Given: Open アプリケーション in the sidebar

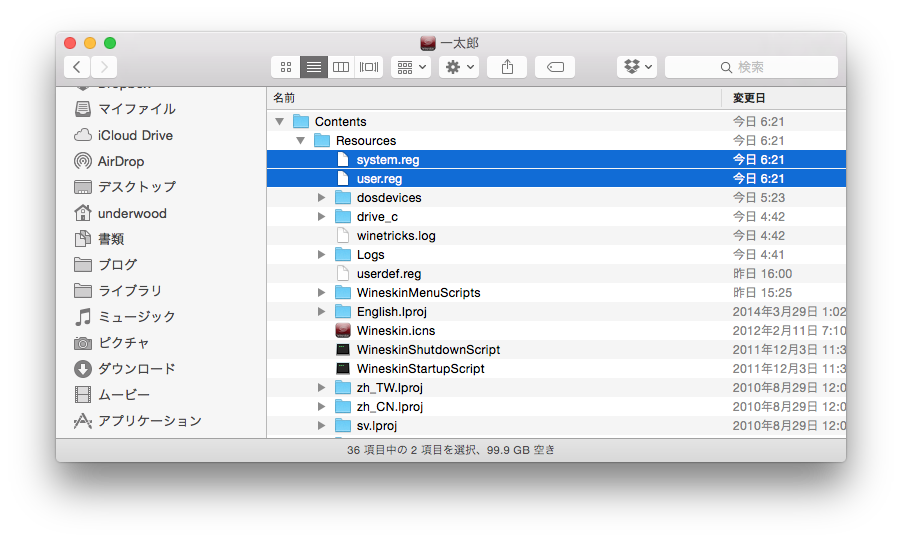Looking at the screenshot, I should coord(137,421).
